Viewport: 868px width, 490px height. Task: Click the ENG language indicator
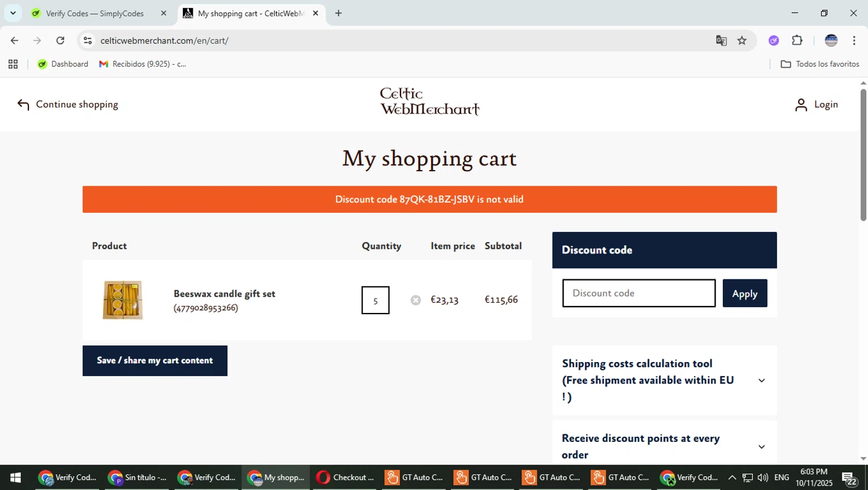(781, 477)
